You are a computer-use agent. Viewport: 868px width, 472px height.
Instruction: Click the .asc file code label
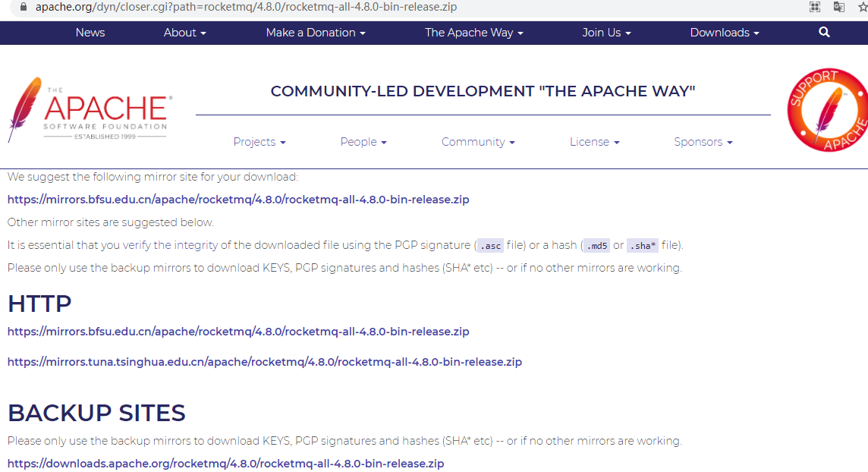490,246
